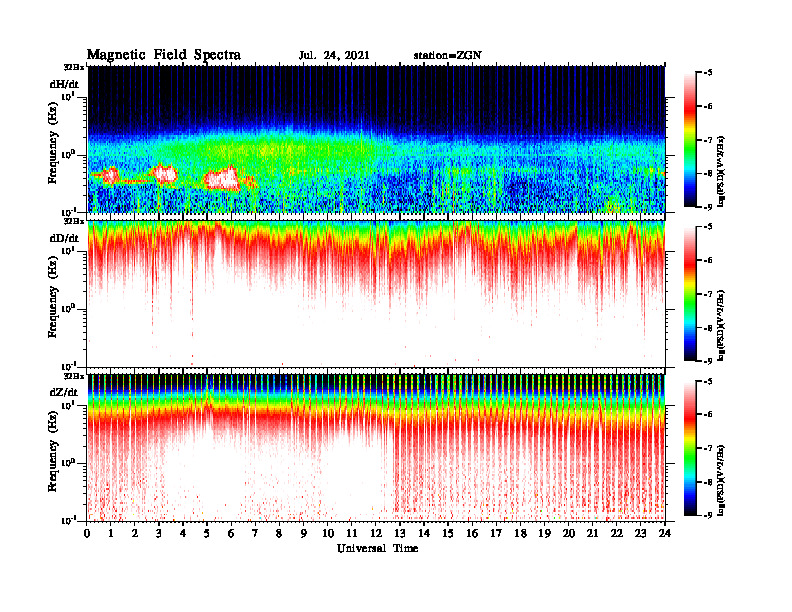Click the -5 value on the dH/dt color scale

click(706, 73)
